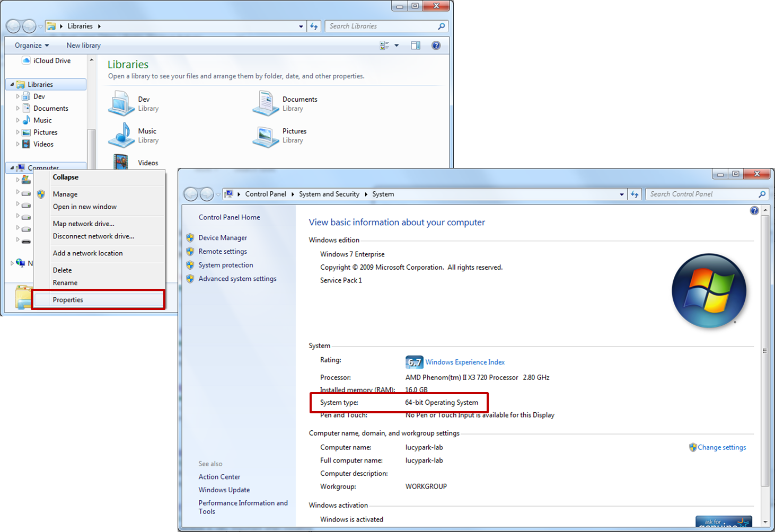The image size is (775, 532).
Task: Expand the Pictures tree node
Action: pyautogui.click(x=17, y=132)
